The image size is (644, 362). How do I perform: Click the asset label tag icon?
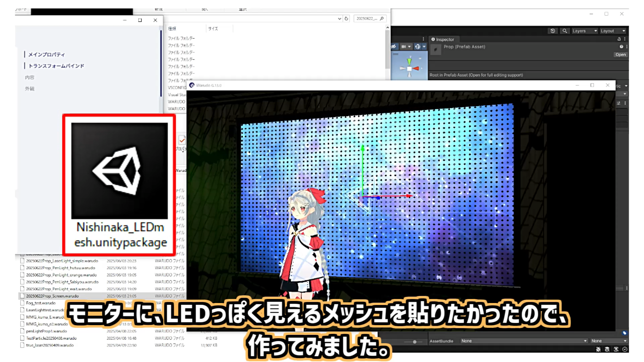coord(625,333)
